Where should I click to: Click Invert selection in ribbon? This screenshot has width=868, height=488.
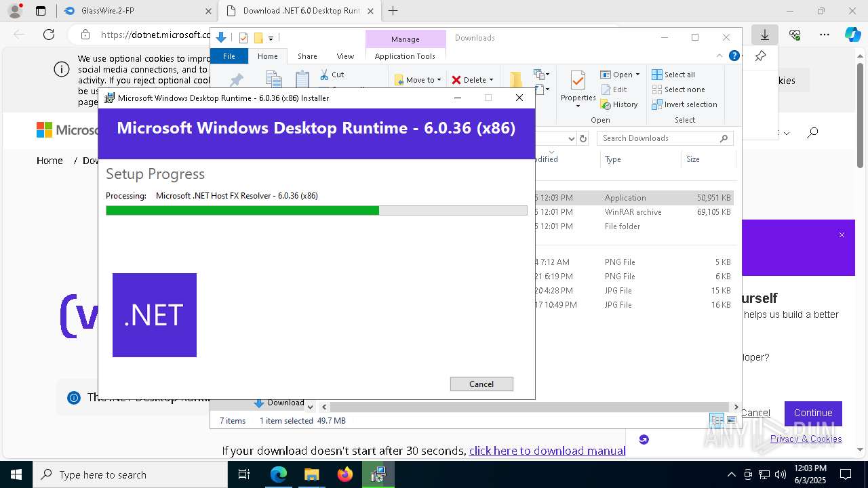684,104
